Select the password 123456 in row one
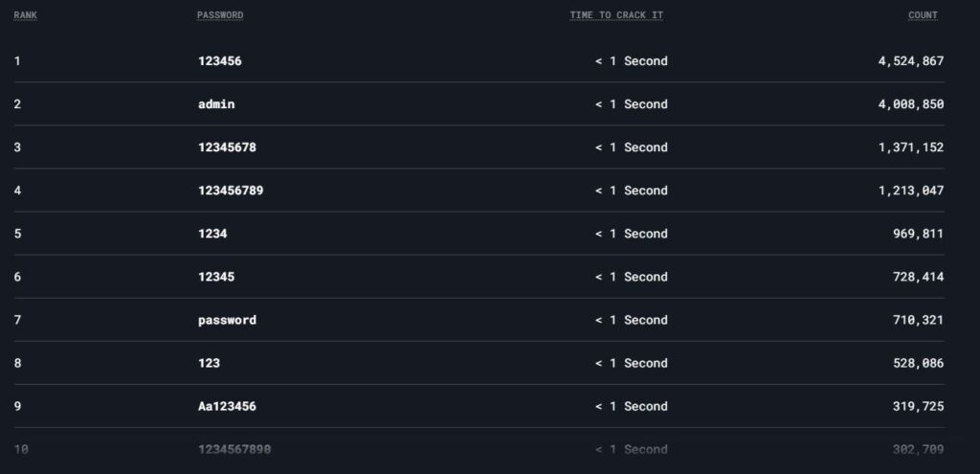Viewport: 980px width, 474px height. [220, 61]
